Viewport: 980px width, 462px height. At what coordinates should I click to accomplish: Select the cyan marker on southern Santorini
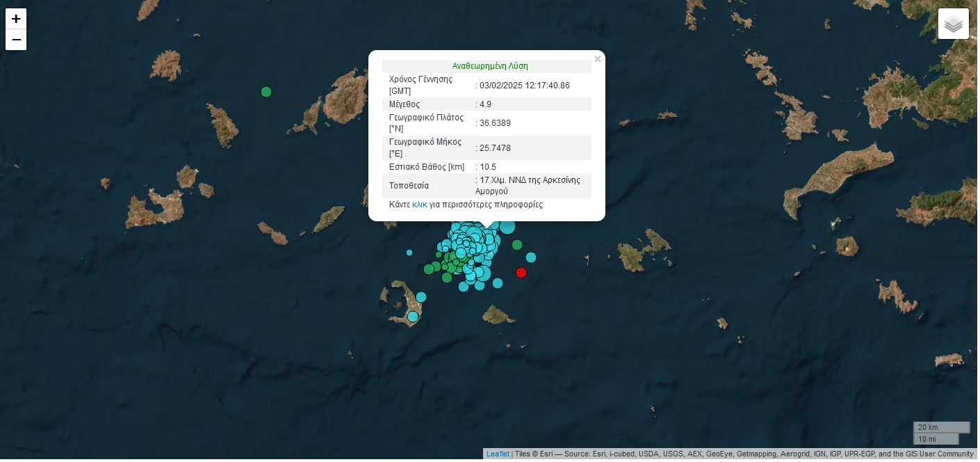(x=413, y=317)
